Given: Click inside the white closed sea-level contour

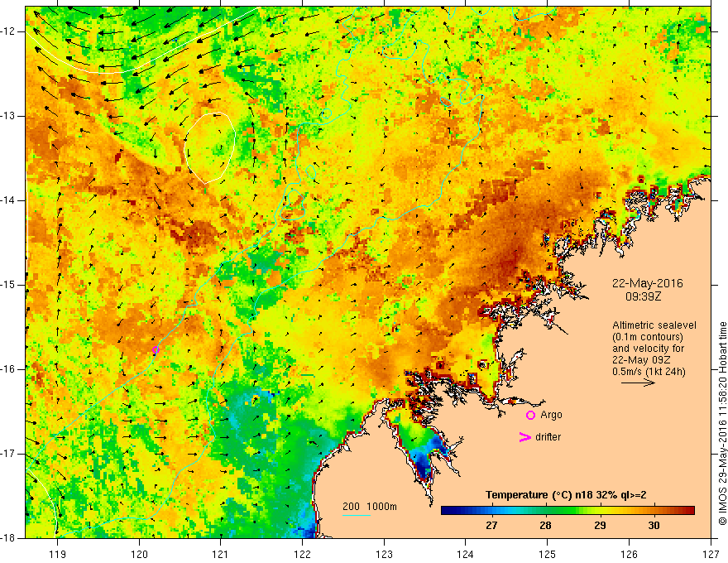Looking at the screenshot, I should pyautogui.click(x=210, y=147).
